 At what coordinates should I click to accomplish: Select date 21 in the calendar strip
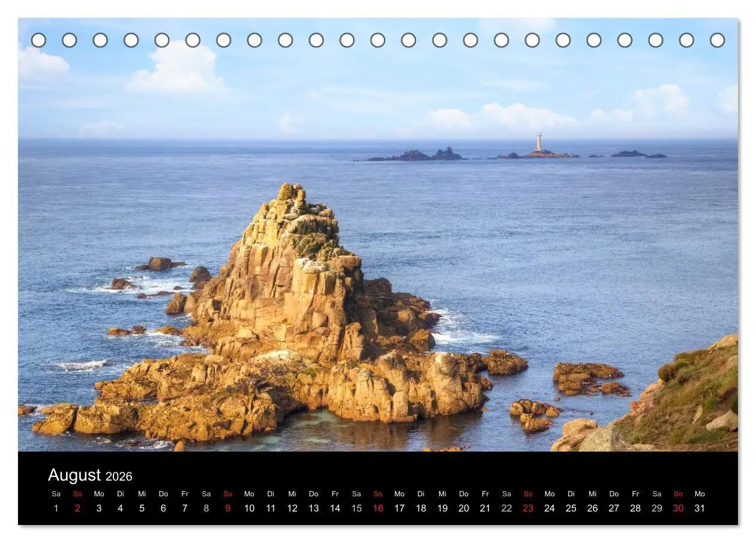tap(485, 508)
